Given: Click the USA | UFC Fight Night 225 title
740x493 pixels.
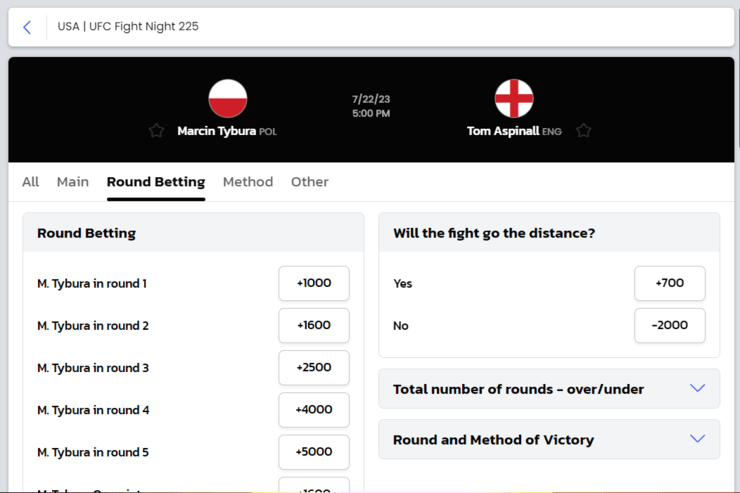Looking at the screenshot, I should pos(128,26).
